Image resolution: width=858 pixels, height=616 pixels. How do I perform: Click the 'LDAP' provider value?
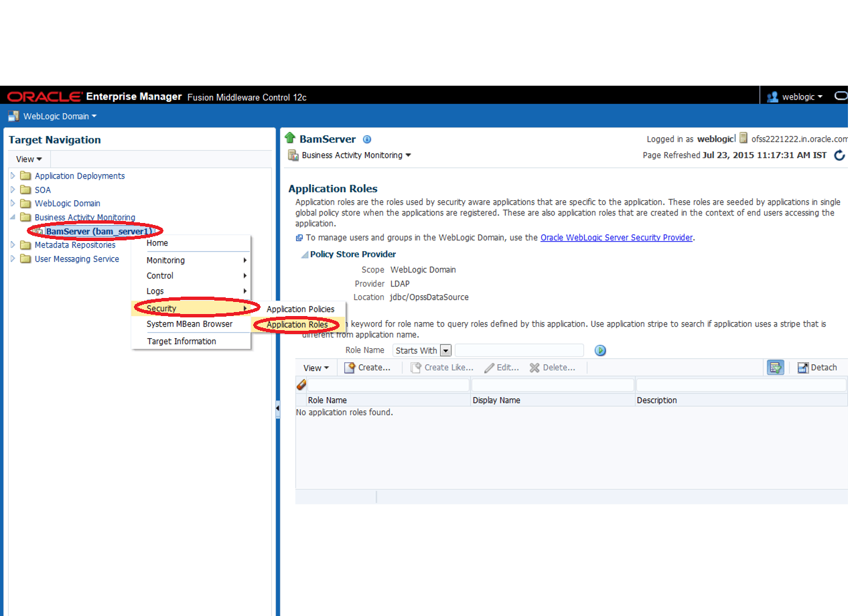(x=400, y=284)
